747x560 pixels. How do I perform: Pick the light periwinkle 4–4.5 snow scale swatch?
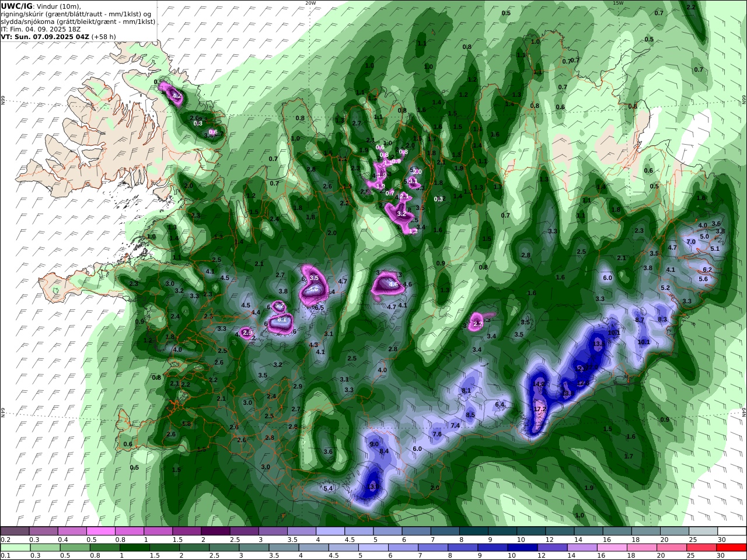click(x=330, y=531)
